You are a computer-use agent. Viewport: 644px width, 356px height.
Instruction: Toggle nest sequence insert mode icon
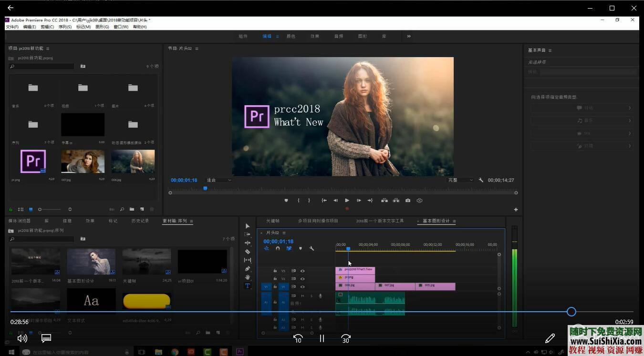266,248
